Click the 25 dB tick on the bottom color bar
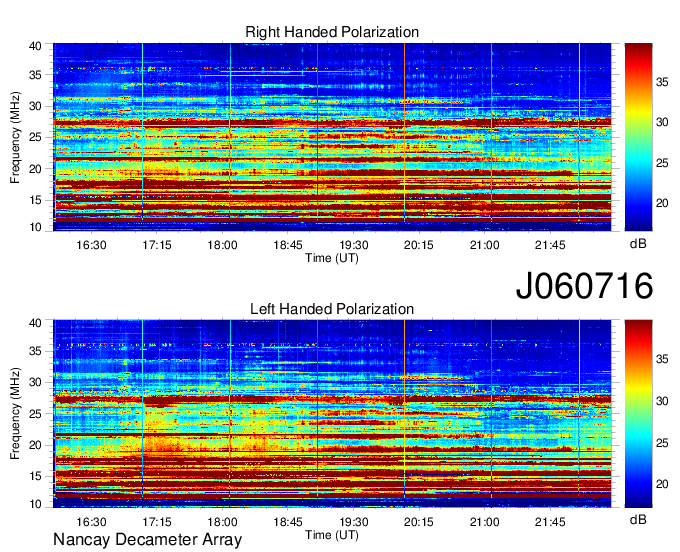680x552 pixels. [662, 443]
